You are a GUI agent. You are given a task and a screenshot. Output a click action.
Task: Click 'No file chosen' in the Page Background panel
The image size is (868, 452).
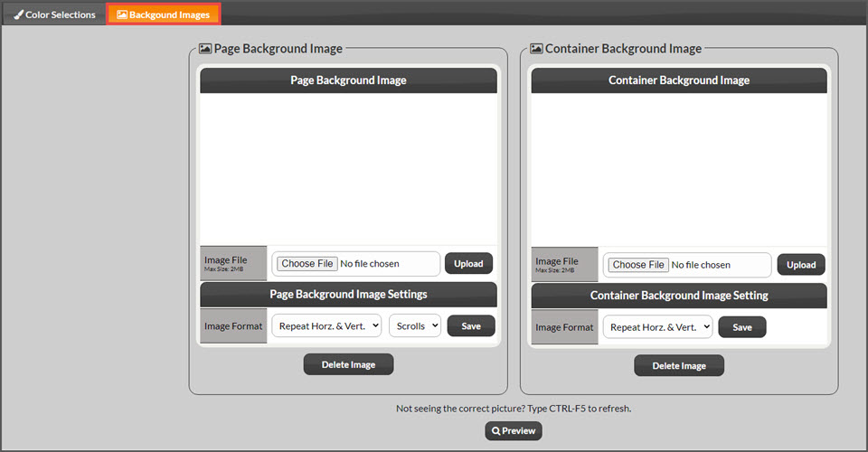[x=370, y=264]
